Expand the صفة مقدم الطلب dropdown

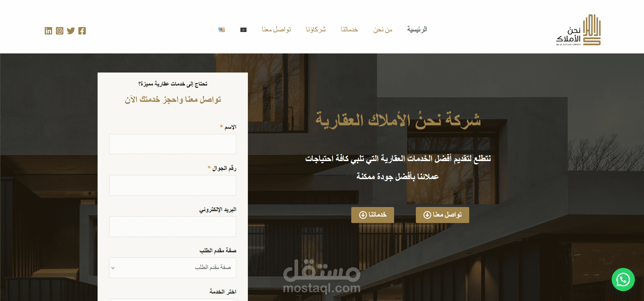(x=173, y=268)
